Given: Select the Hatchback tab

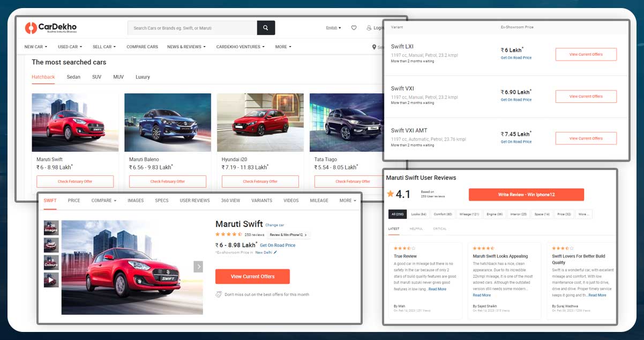Looking at the screenshot, I should [x=43, y=77].
